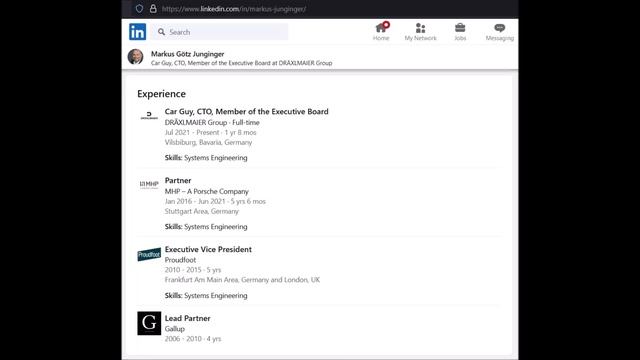
Task: Click the Experience section heading
Action: click(161, 94)
